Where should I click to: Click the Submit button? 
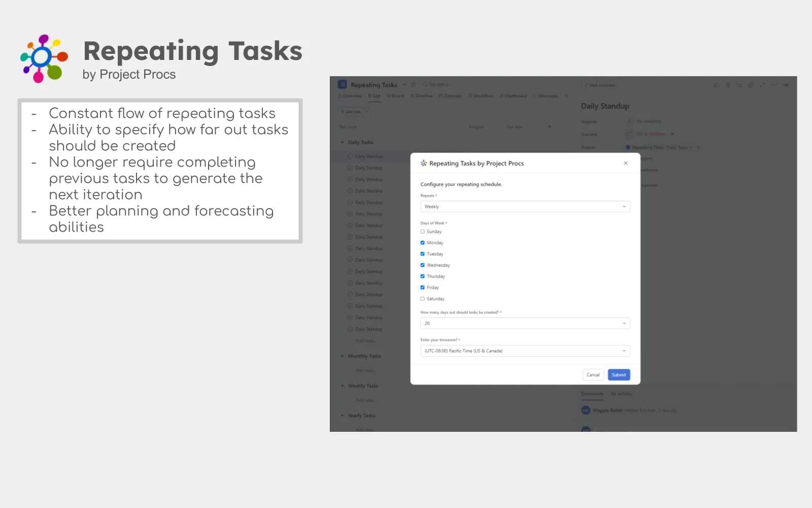click(619, 375)
